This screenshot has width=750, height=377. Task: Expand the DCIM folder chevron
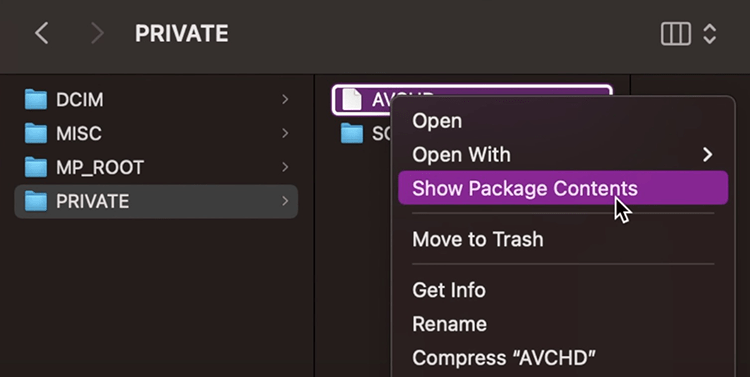(x=285, y=100)
